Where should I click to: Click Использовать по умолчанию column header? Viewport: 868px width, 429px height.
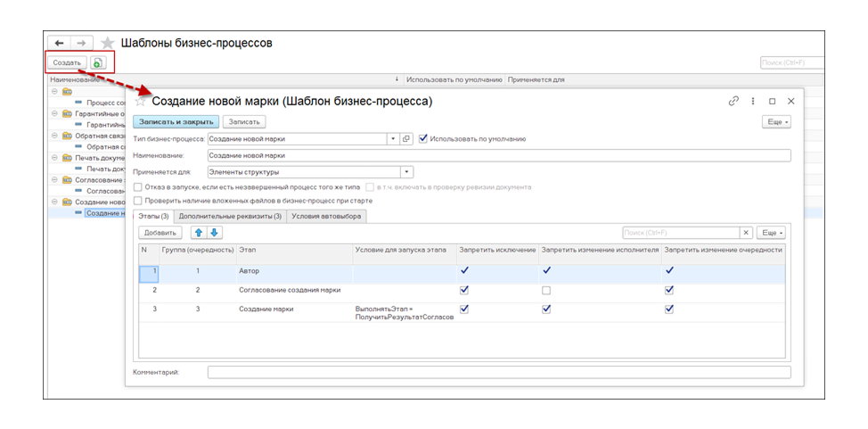point(454,79)
